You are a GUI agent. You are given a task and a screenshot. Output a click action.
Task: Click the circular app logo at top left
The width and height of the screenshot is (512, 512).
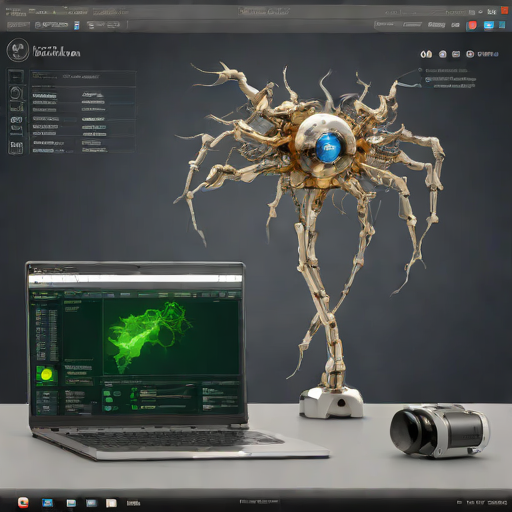18,50
